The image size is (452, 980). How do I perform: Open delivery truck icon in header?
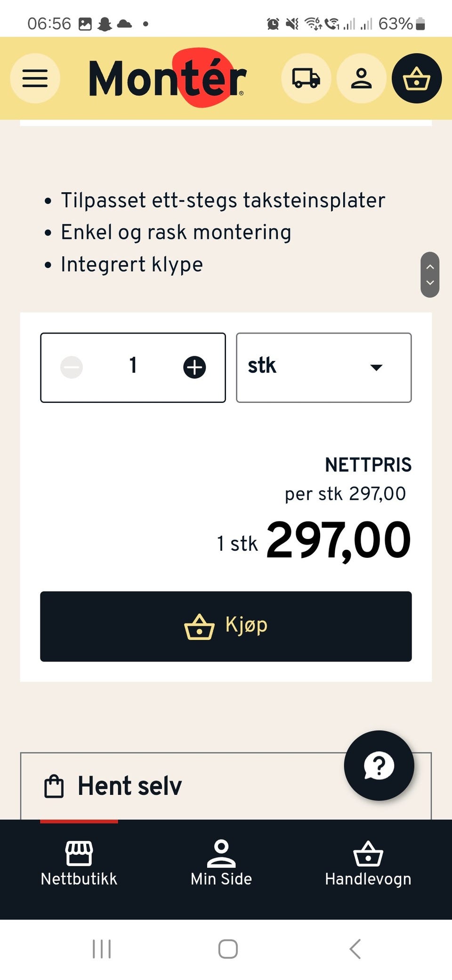(x=306, y=78)
